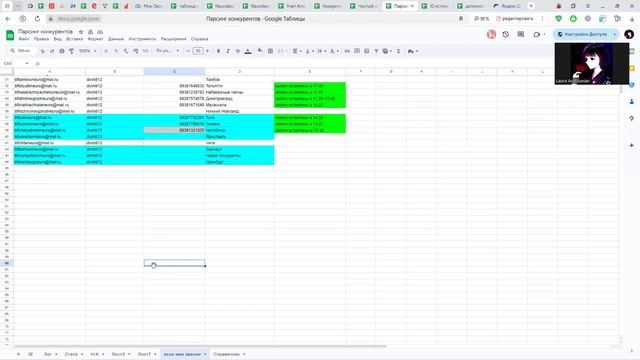Open the Справочник tab dropdown arrow
Screen dimensions: 640x360
tap(244, 354)
